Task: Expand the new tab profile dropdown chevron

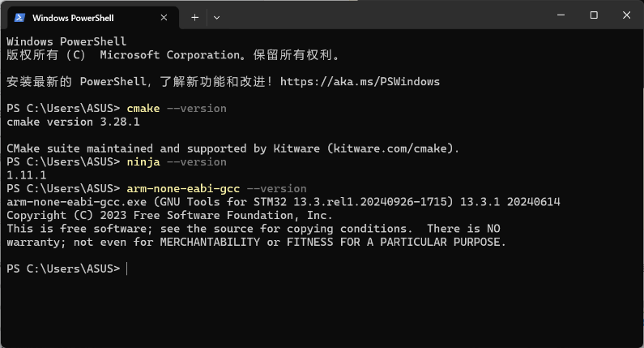Action: point(216,17)
